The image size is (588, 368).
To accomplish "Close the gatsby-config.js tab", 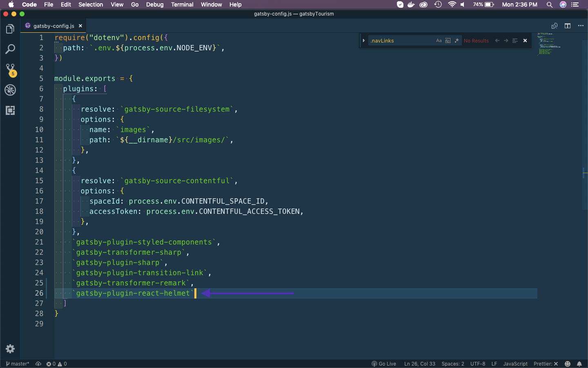I will pos(80,26).
